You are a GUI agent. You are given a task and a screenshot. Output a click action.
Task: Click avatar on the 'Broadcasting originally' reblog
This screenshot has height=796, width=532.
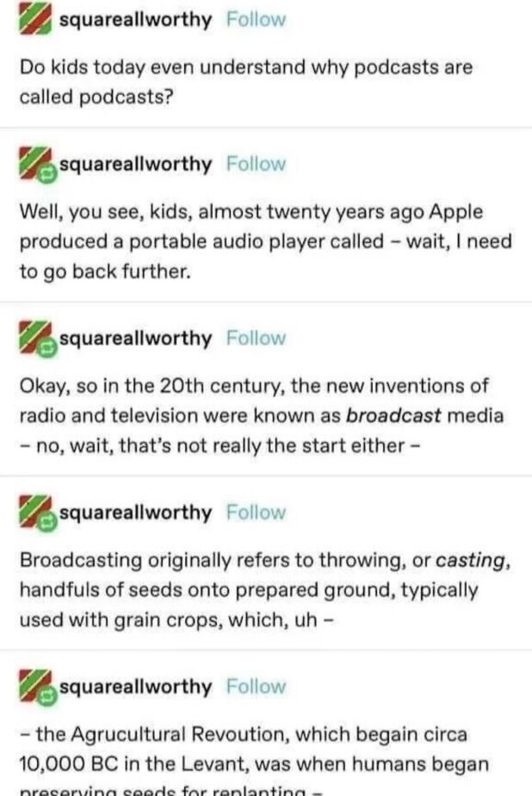(37, 513)
